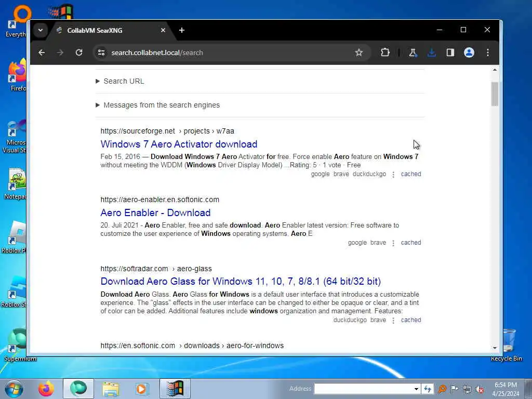
Task: Bookmark this page with the star icon
Action: tap(358, 52)
